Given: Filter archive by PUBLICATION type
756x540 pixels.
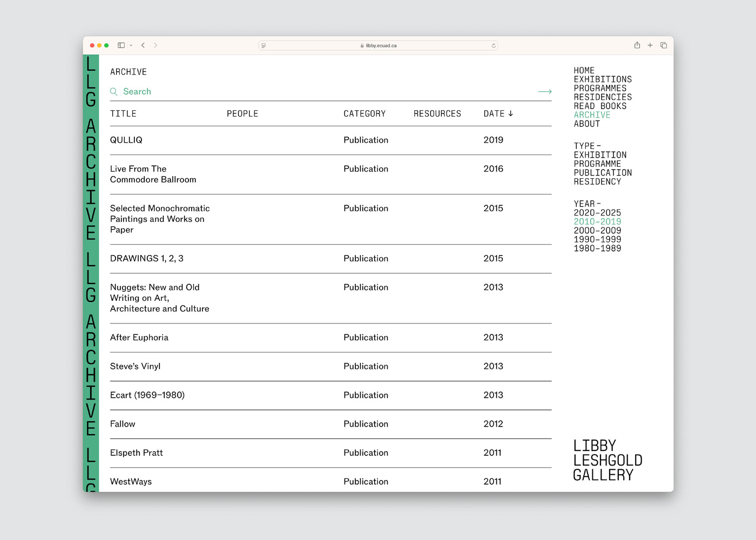Looking at the screenshot, I should [603, 173].
